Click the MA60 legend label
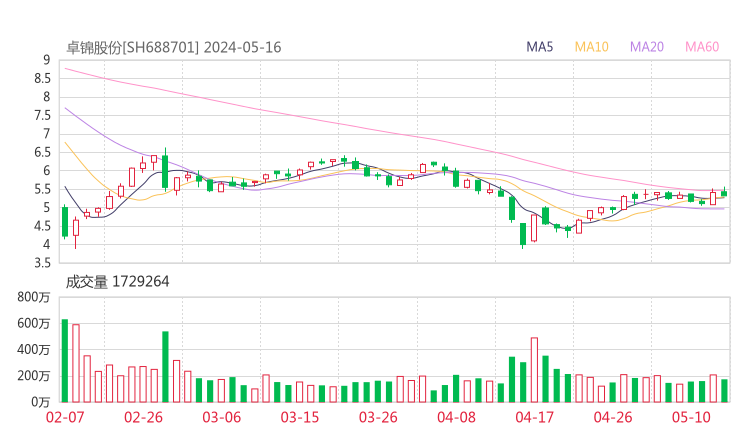This screenshot has height=440, width=740. (702, 47)
